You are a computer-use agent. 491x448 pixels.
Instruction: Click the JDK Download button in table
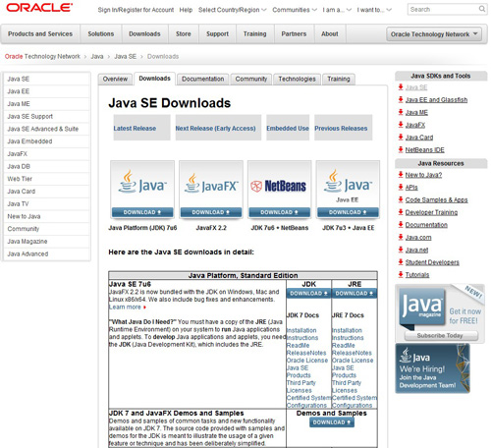click(x=308, y=294)
